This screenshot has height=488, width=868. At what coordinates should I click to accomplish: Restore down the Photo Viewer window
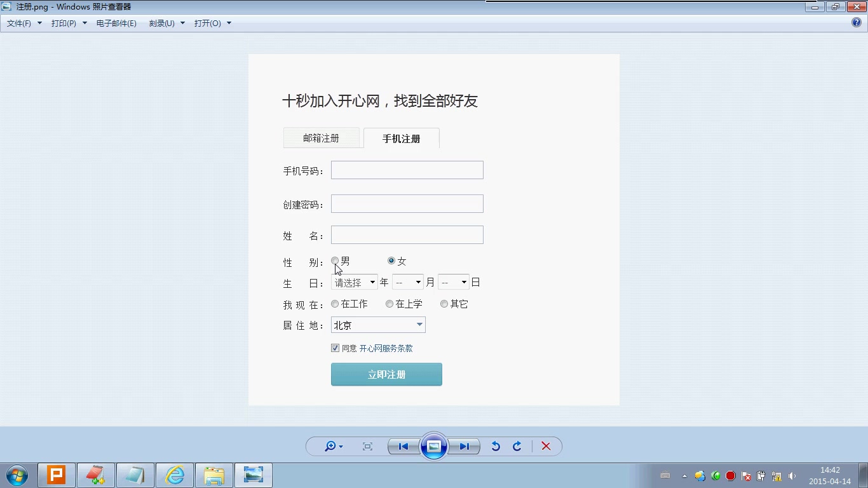[x=835, y=6]
